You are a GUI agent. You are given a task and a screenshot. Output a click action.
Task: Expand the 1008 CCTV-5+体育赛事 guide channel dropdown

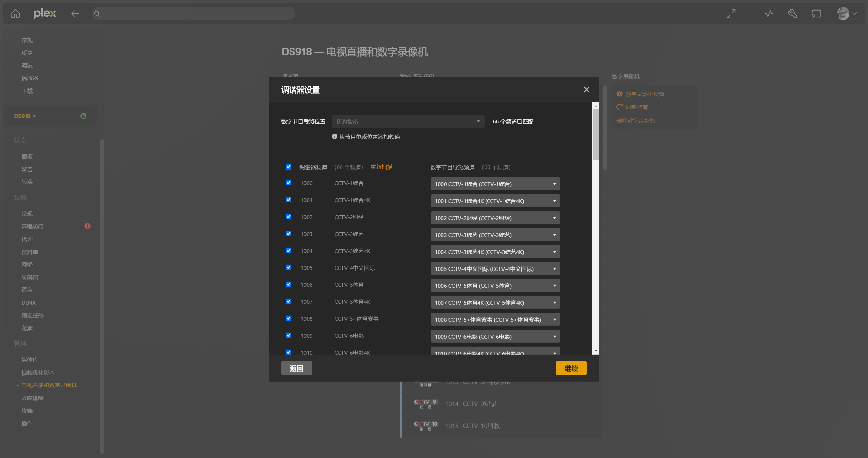point(495,319)
